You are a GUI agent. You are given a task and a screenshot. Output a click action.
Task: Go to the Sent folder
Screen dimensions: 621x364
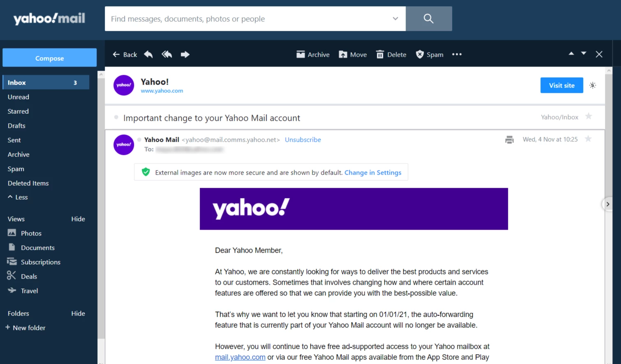point(14,140)
